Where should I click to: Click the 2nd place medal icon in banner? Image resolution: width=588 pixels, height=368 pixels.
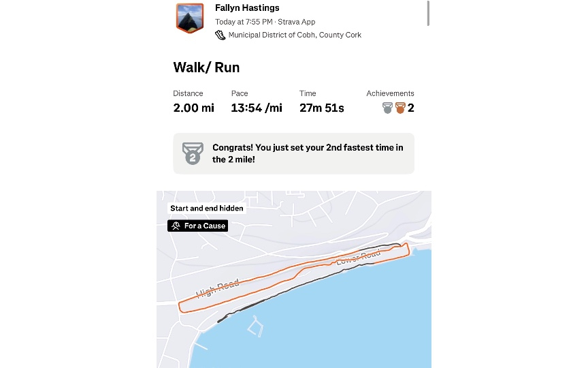[193, 153]
